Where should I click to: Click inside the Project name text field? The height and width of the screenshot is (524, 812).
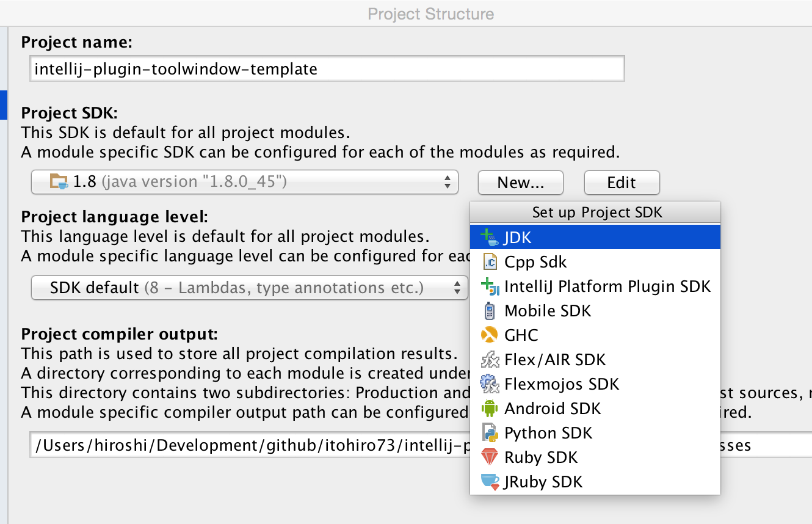(x=305, y=68)
